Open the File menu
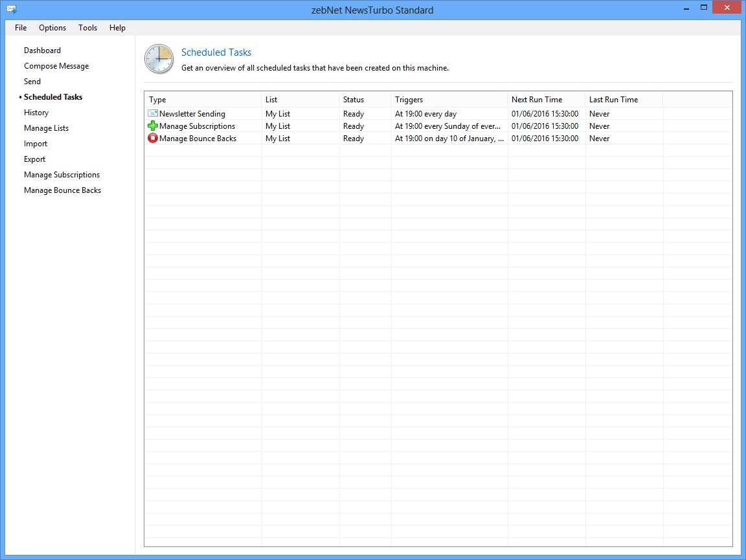The image size is (746, 560). click(x=21, y=28)
